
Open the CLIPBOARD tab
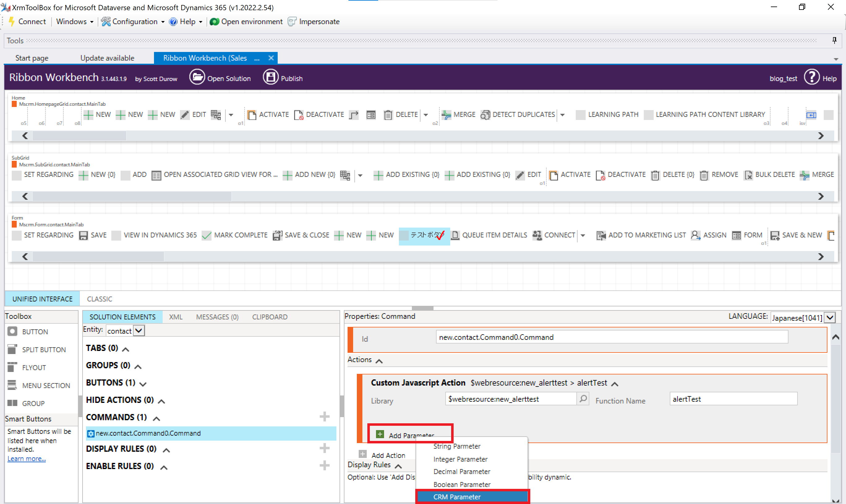tap(270, 317)
